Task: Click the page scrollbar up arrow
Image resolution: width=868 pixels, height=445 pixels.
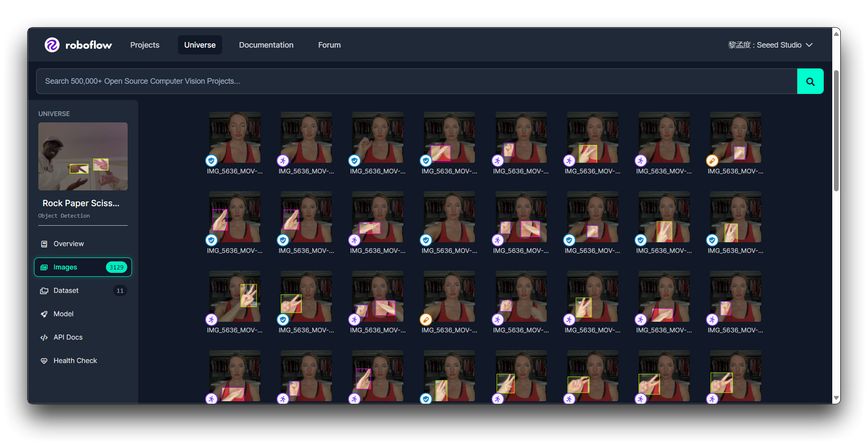Action: pos(837,34)
